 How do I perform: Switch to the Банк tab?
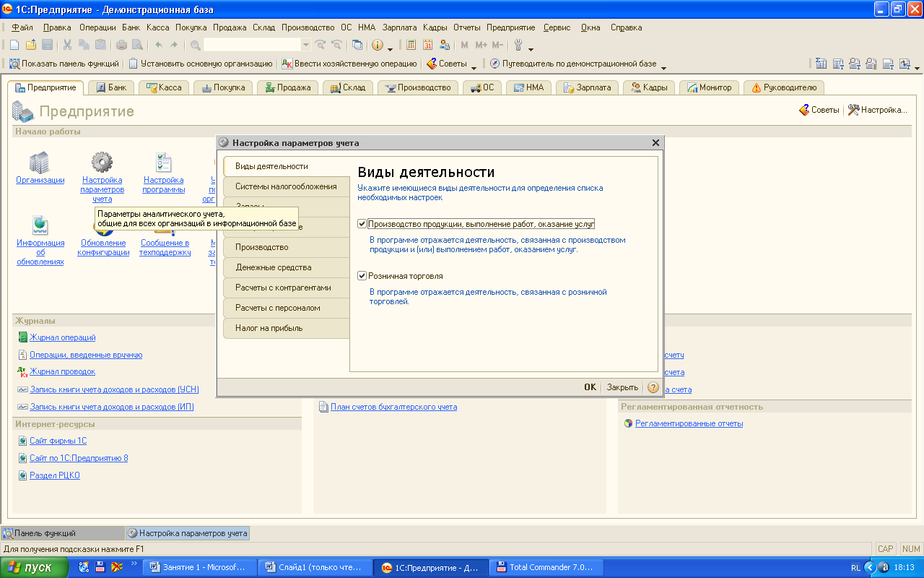click(110, 87)
